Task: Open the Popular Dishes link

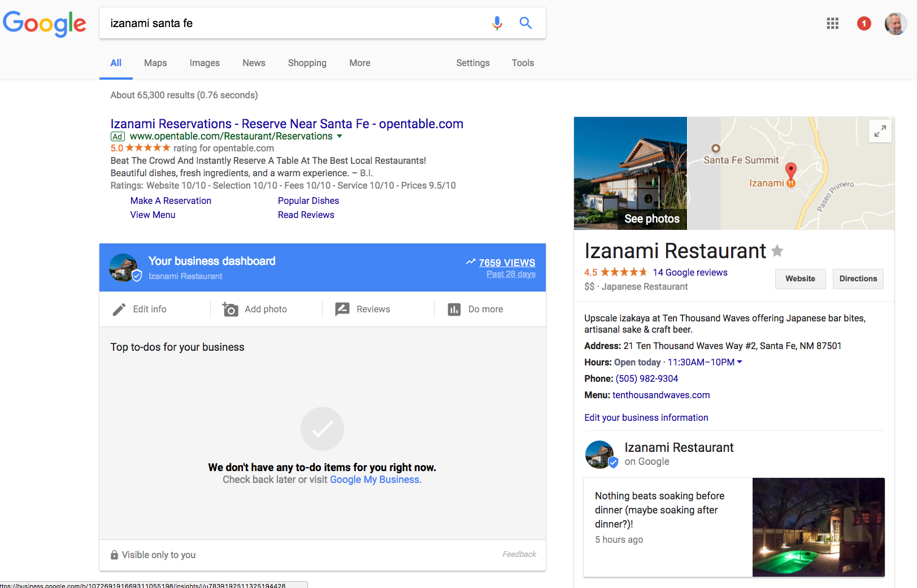Action: tap(308, 201)
